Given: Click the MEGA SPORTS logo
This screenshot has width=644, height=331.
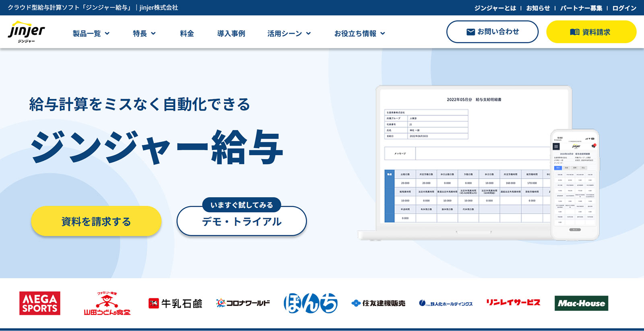Looking at the screenshot, I should pyautogui.click(x=40, y=303).
